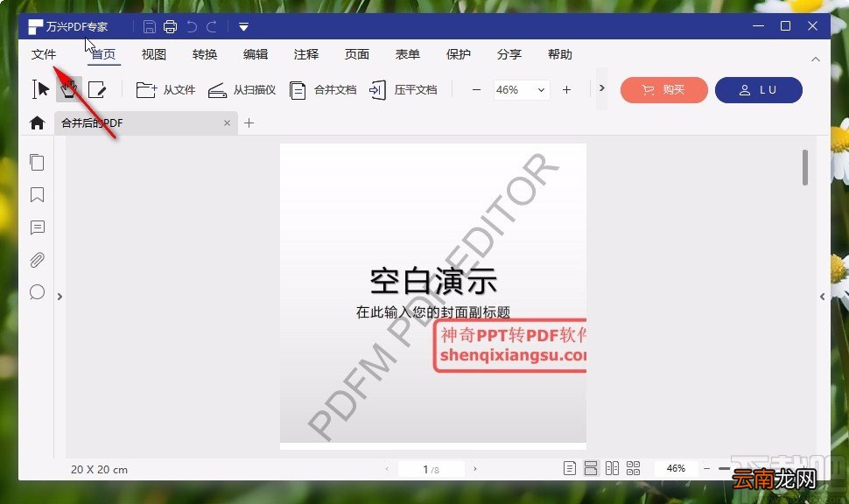This screenshot has width=849, height=504.
Task: Switch to the 编辑 tab
Action: [256, 54]
